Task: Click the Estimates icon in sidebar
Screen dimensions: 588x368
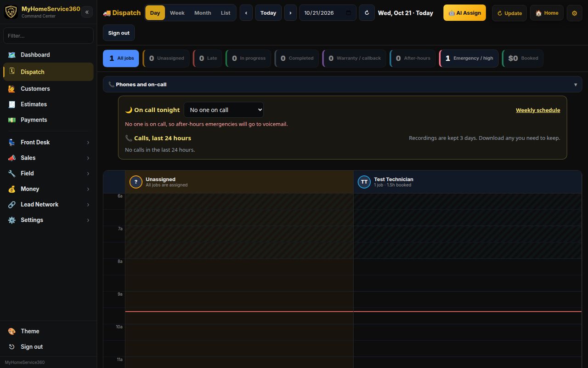Action: 12,104
